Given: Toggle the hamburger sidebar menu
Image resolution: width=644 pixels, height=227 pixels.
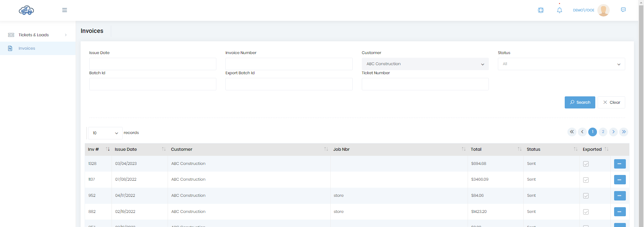Looking at the screenshot, I should point(65,10).
